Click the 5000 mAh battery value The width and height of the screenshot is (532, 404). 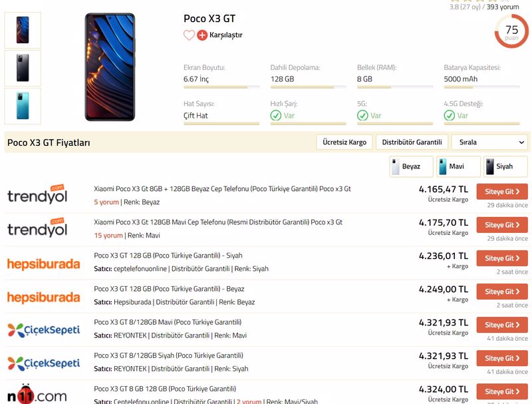coord(461,79)
